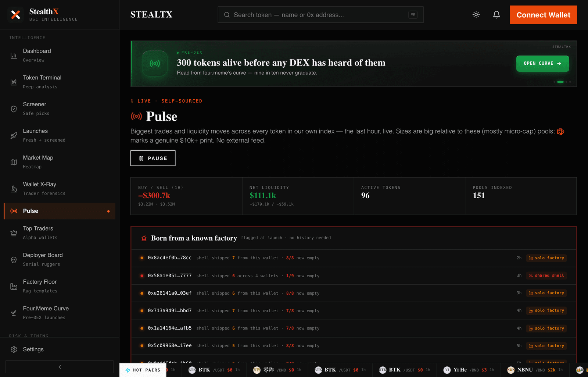Open wallet 0xe26141a0…03ef row
The height and width of the screenshot is (377, 588).
(x=354, y=293)
